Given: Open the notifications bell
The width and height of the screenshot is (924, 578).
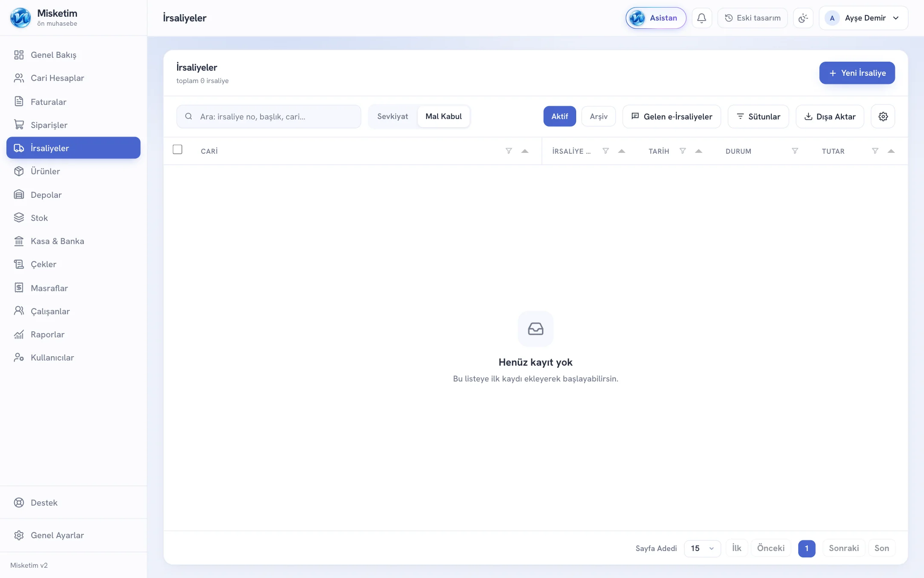Looking at the screenshot, I should [x=702, y=18].
